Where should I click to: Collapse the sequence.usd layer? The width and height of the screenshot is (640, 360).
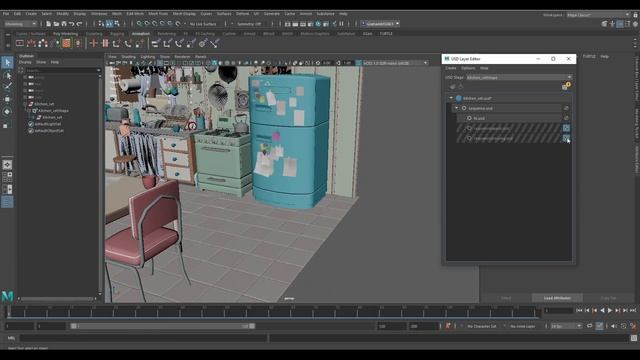[x=457, y=108]
